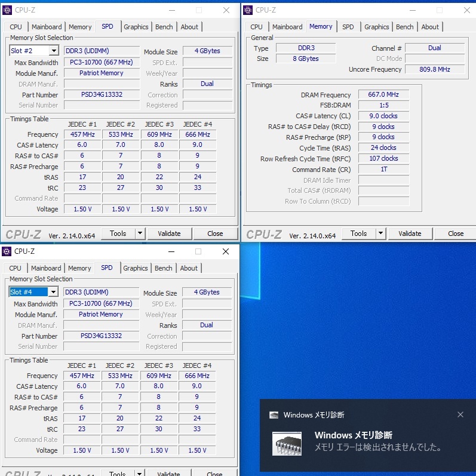This screenshot has height=476, width=476.
Task: Open Bench tab in top-left window
Action: (x=164, y=27)
